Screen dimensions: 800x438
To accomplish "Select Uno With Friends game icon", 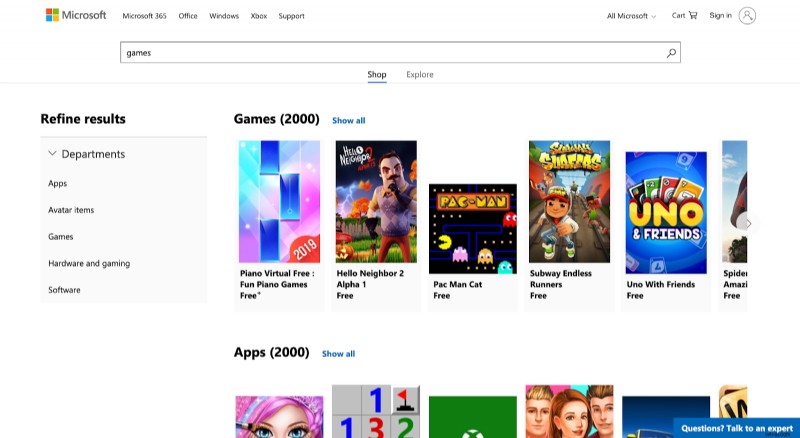I will click(x=666, y=212).
